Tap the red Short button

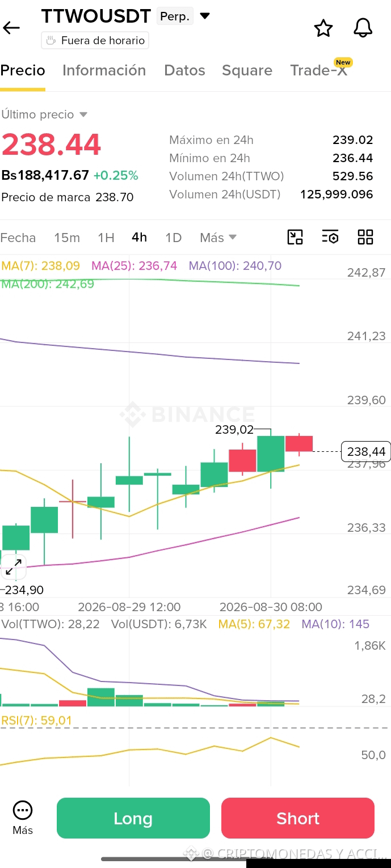[298, 818]
